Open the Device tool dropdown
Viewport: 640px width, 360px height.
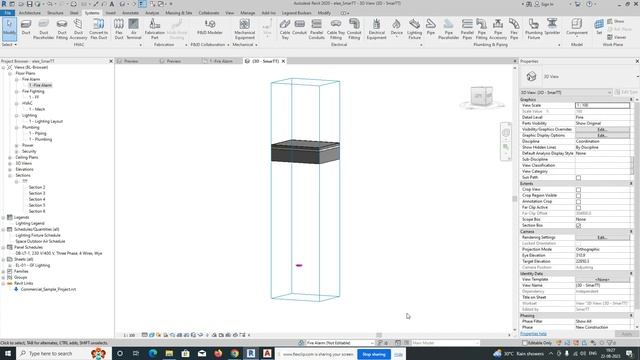[x=396, y=36]
